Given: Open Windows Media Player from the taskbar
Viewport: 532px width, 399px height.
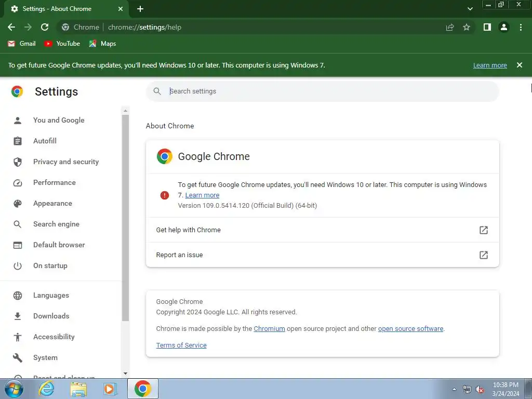Looking at the screenshot, I should click(x=110, y=389).
